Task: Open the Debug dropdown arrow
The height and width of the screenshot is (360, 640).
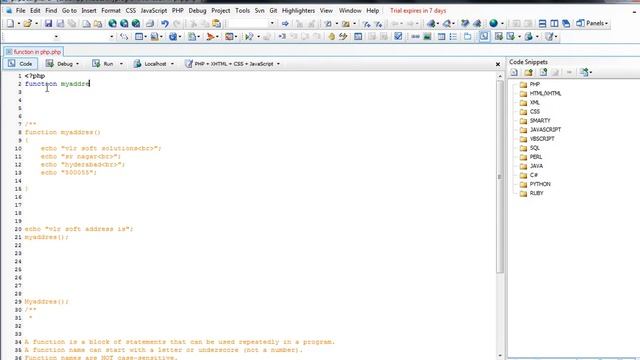Action: (x=78, y=64)
